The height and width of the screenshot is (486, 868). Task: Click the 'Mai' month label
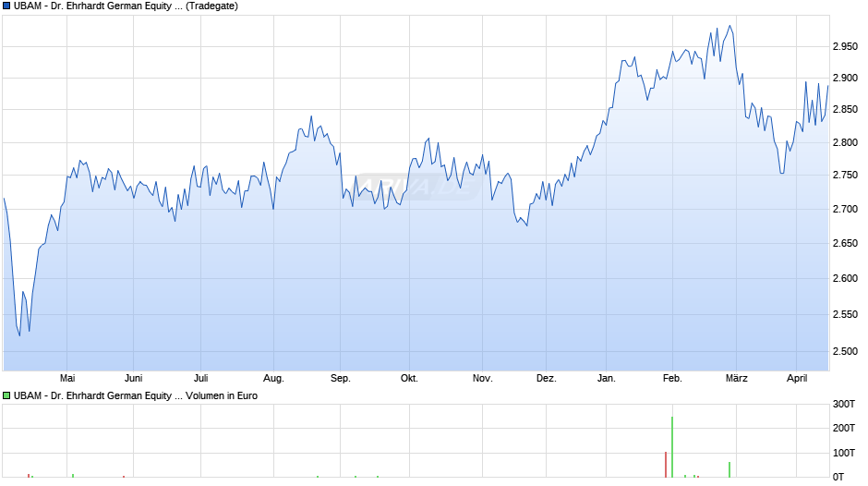tap(67, 378)
